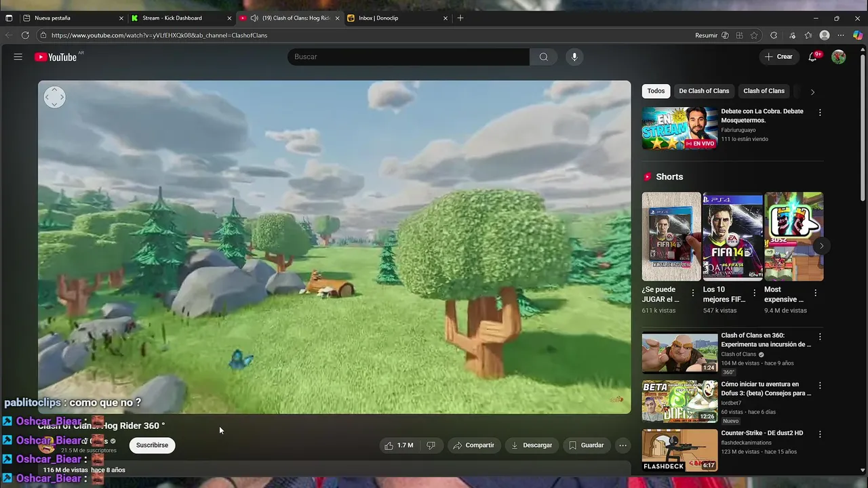868x488 pixels.
Task: Open the tab actions menu icon
Action: point(9,18)
